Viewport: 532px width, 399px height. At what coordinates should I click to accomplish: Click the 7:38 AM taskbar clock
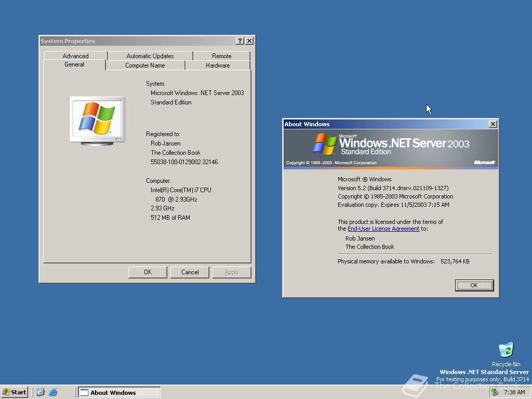point(514,392)
